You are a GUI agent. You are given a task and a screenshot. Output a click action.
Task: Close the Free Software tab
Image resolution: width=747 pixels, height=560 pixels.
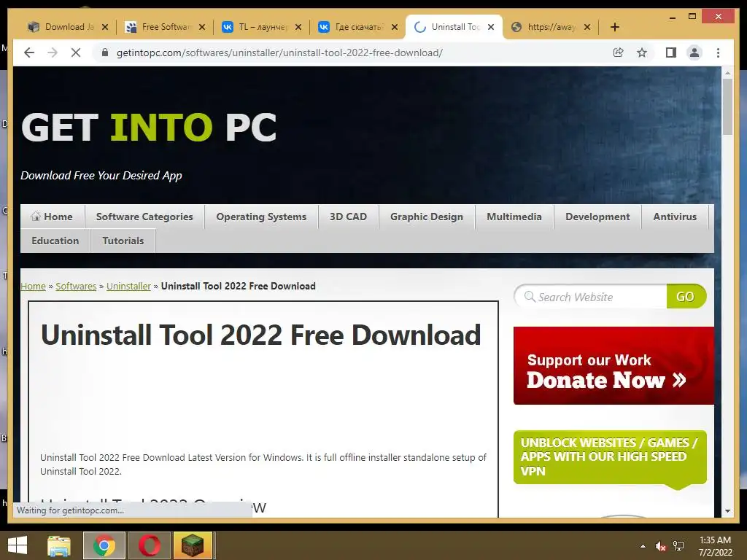tap(202, 27)
